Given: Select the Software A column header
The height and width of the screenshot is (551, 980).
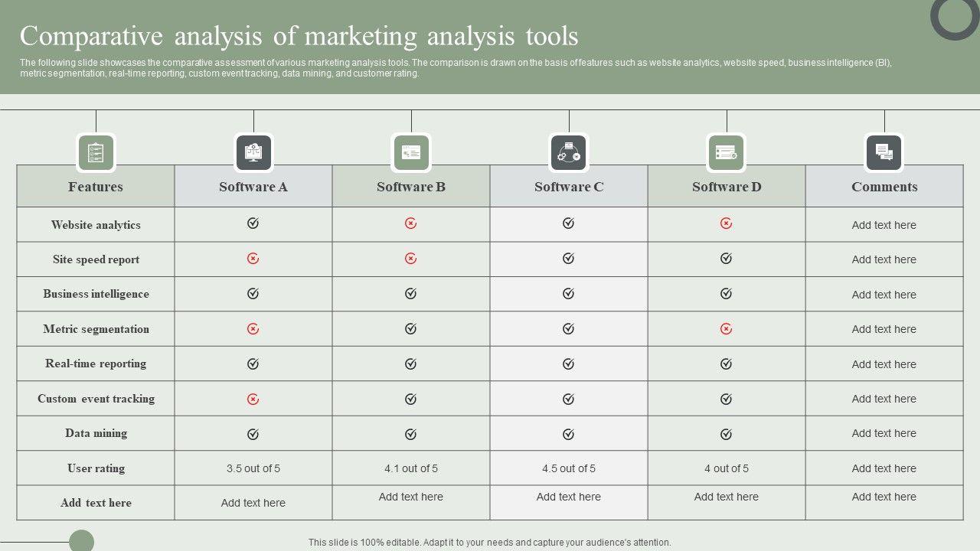Looking at the screenshot, I should pos(253,187).
